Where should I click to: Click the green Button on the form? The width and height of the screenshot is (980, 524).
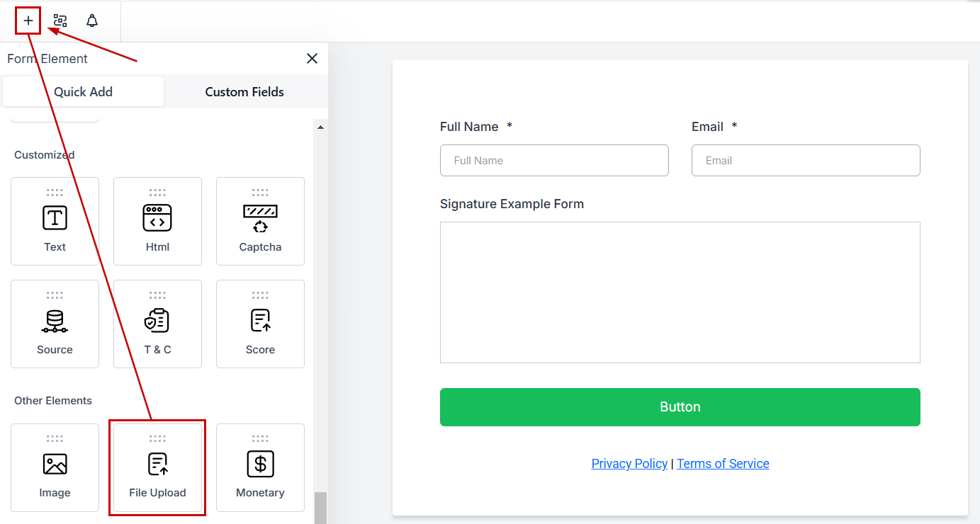[680, 407]
